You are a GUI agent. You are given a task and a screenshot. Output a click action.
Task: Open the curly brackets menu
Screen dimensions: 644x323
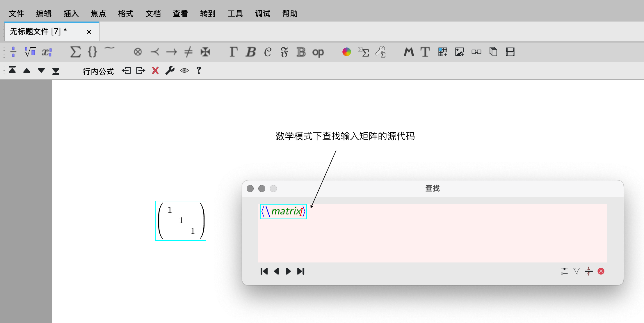tap(92, 52)
